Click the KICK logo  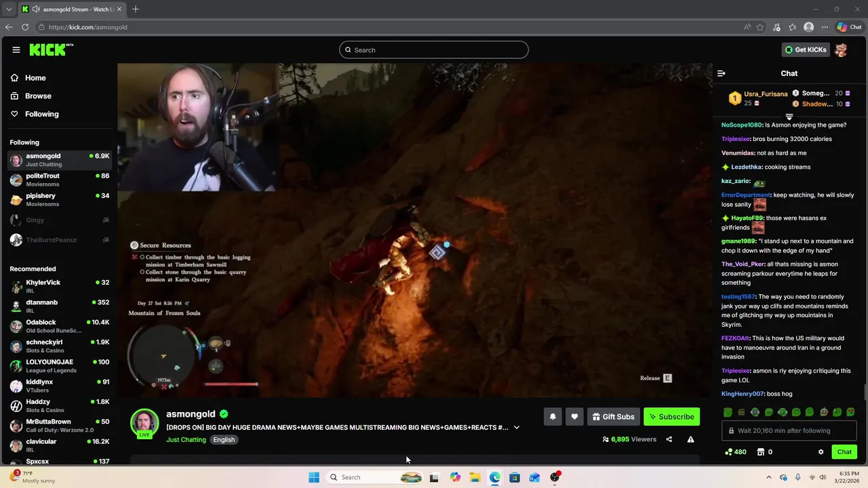click(x=51, y=49)
